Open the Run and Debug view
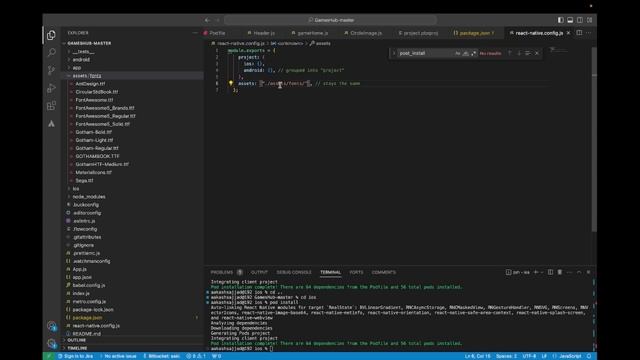Screen dimensions: 640x360 [x=51, y=88]
